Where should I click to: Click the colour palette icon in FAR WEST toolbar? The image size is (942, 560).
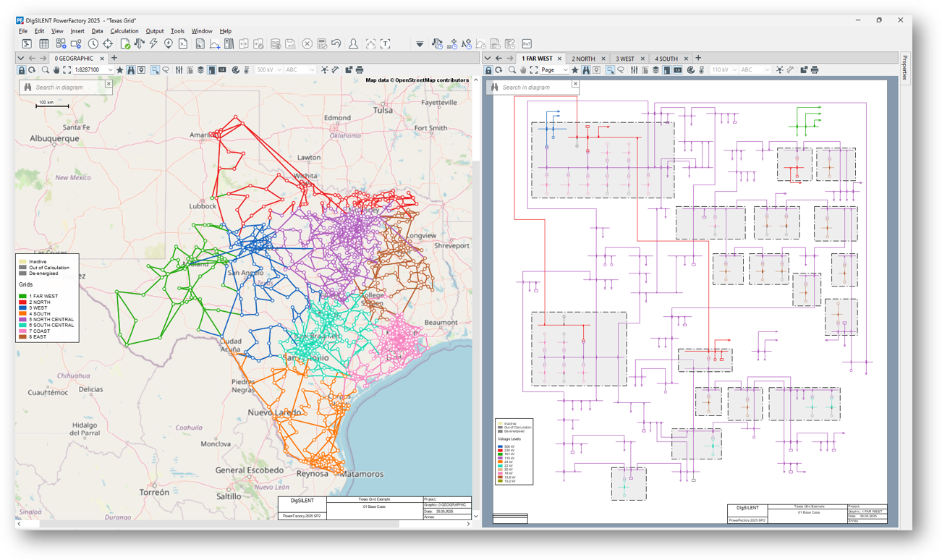[x=690, y=70]
